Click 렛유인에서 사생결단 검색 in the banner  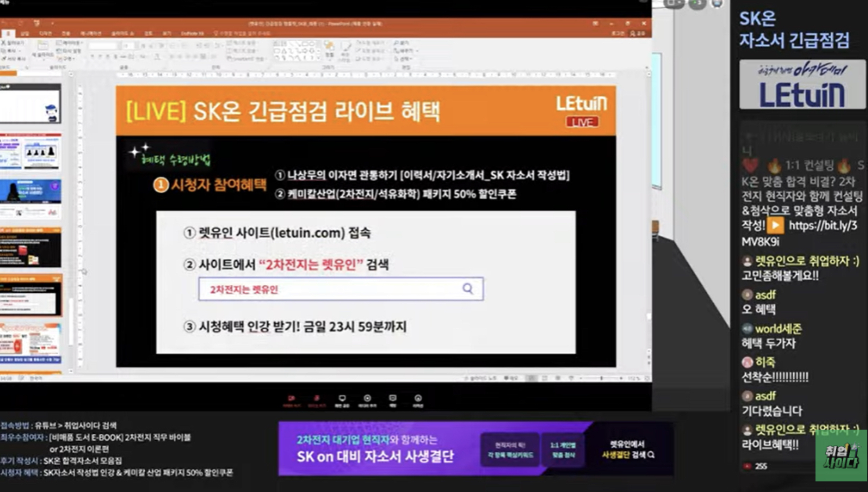coord(627,450)
